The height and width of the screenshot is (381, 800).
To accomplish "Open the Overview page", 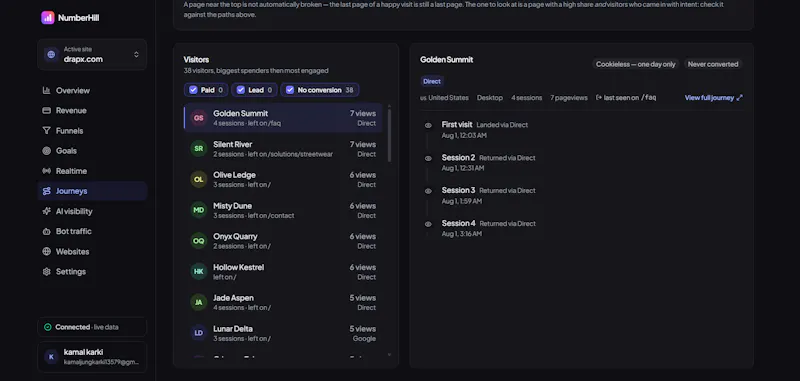I will 92,90.
